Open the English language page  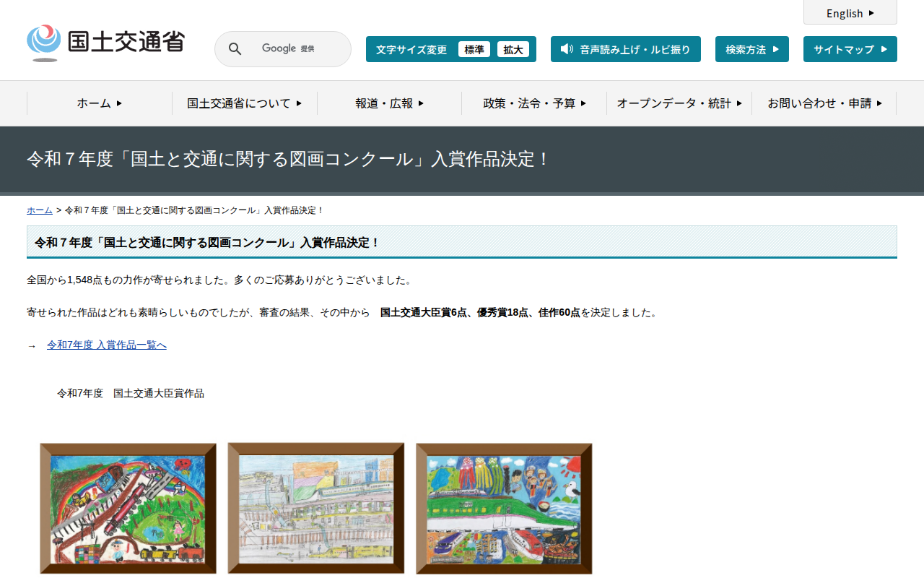[850, 13]
